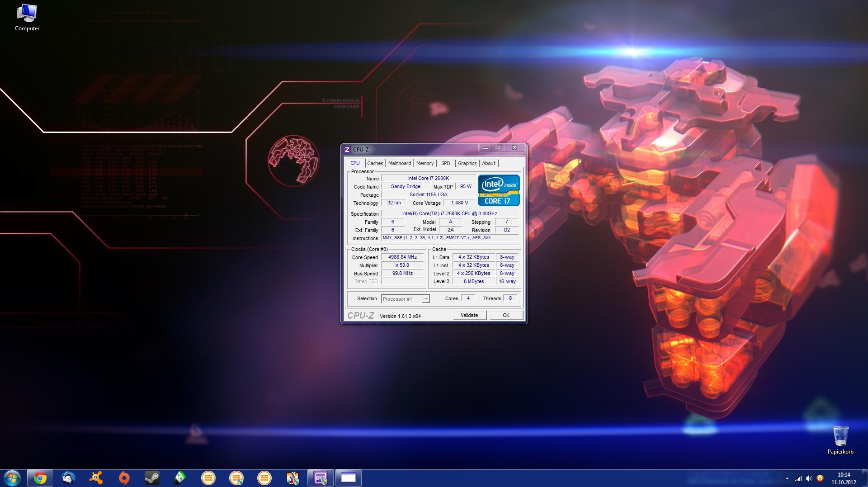The height and width of the screenshot is (487, 868).
Task: Click the Package value 'Socket 1155 LGA'
Action: click(x=428, y=195)
